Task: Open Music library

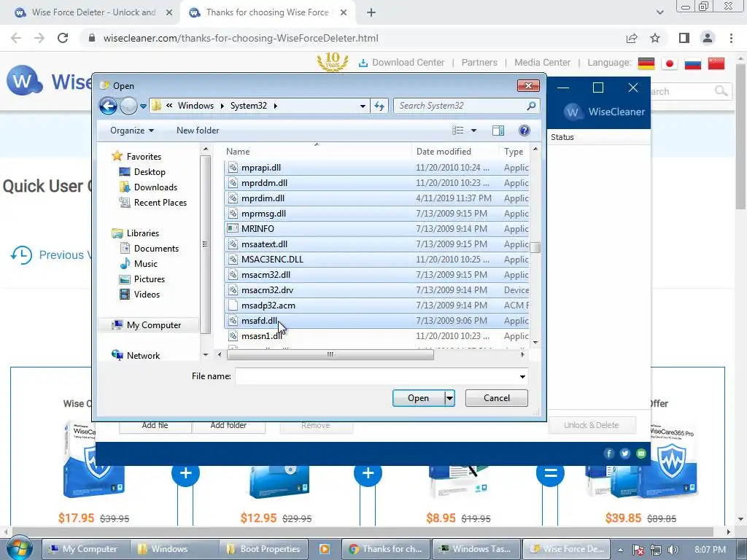Action: pos(145,264)
